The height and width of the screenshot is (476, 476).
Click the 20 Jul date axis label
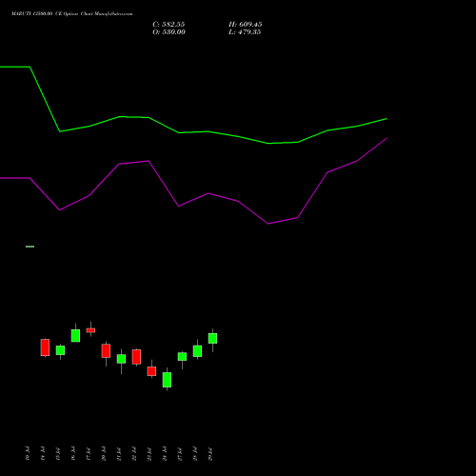pos(104,453)
